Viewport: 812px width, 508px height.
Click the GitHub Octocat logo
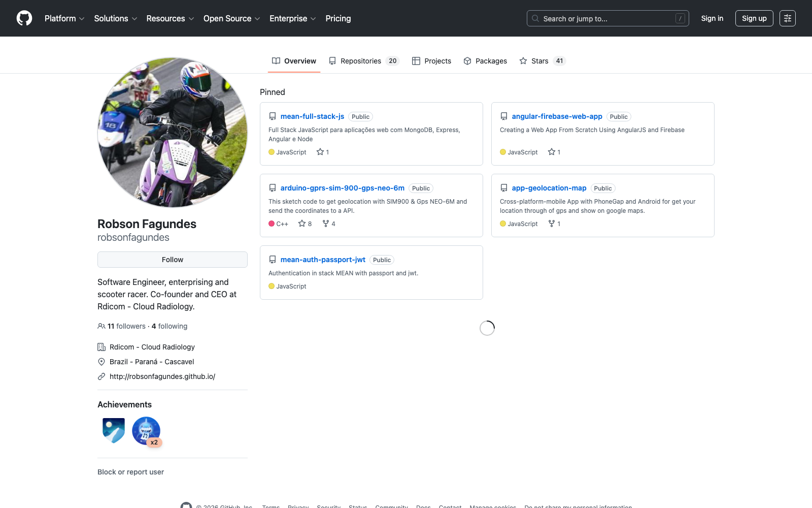[24, 18]
